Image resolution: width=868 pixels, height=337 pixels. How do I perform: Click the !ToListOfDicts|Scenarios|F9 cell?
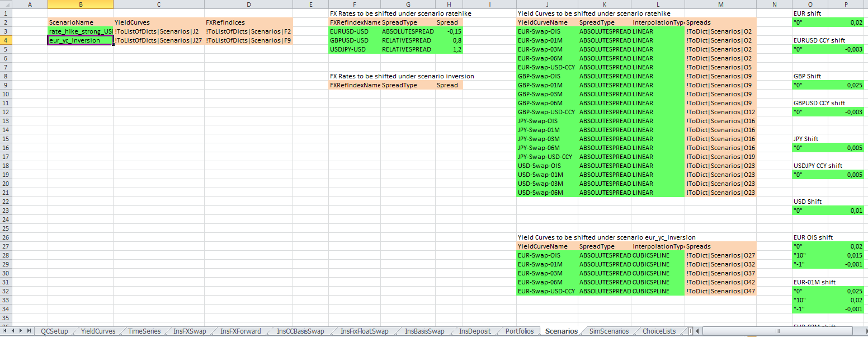coord(249,40)
